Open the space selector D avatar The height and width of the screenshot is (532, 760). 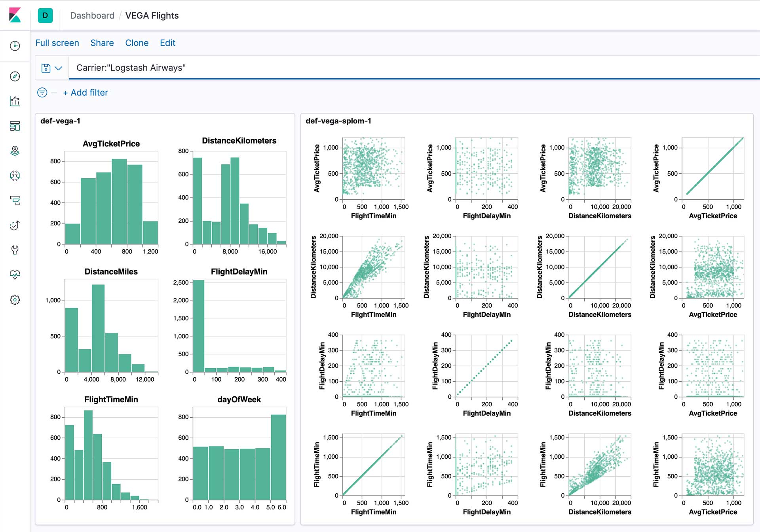tap(45, 15)
